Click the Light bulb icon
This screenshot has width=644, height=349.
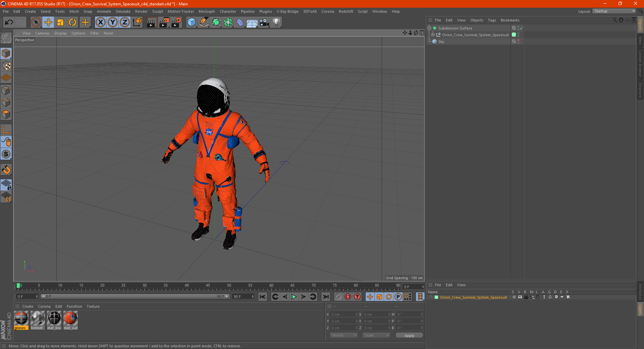(x=276, y=22)
